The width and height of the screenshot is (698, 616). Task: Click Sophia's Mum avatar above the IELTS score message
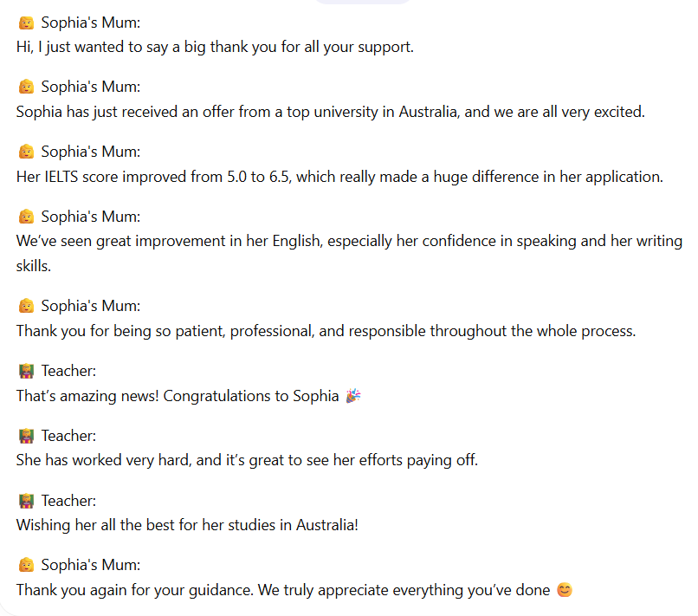pos(26,152)
